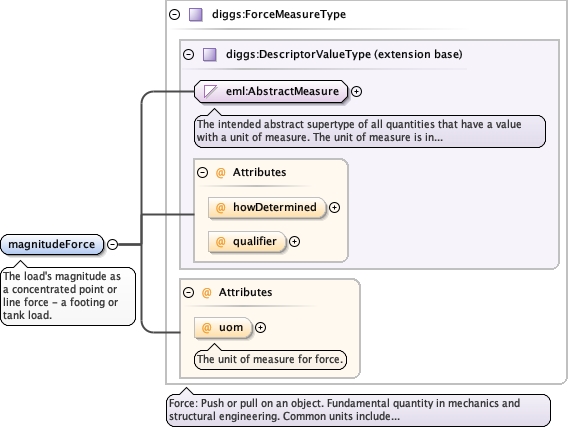Click the purple square icon beside diggs:DescriptorValueType
569x430 pixels.
[210, 54]
